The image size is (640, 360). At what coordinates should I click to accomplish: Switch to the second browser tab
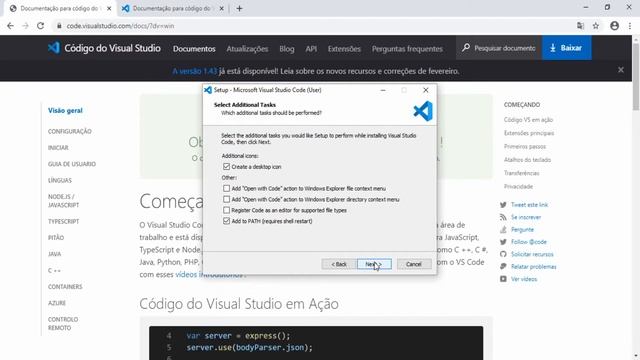point(173,8)
